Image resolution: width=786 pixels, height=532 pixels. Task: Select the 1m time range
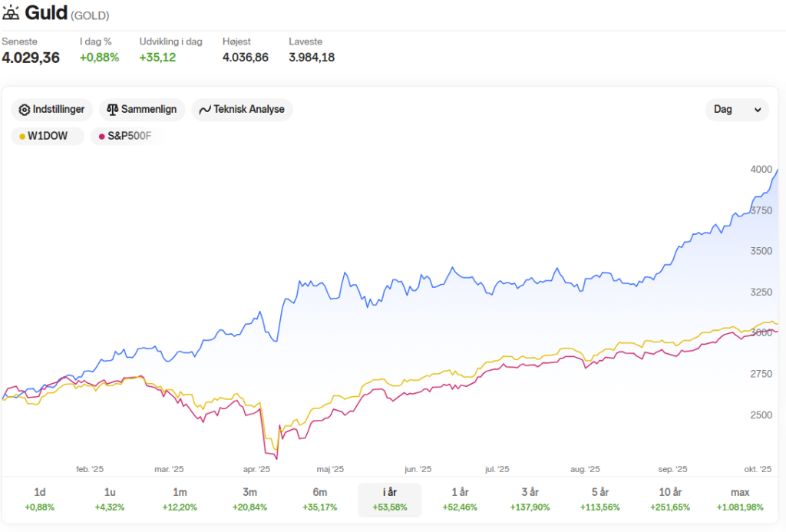coord(180,500)
